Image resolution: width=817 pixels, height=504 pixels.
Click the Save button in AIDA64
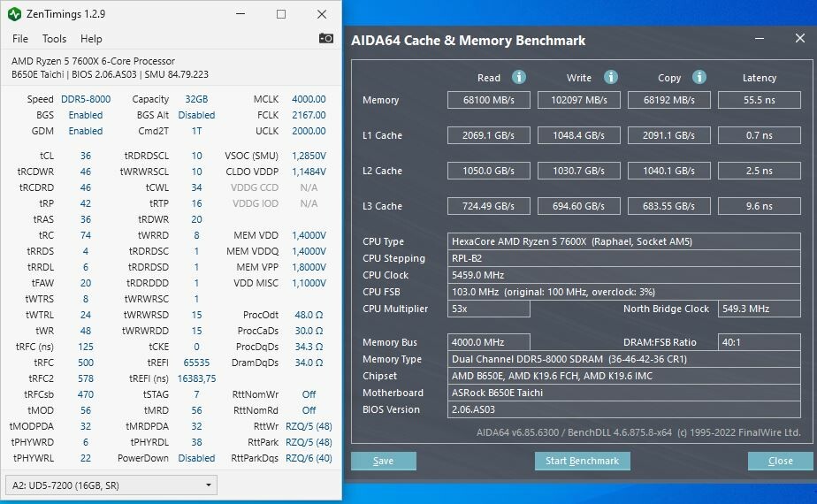[384, 461]
